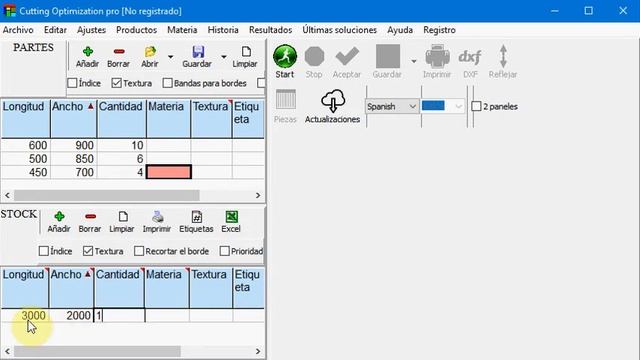640x360 pixels.
Task: Select the 3000 Longitud cell in STOCK
Action: tap(25, 315)
